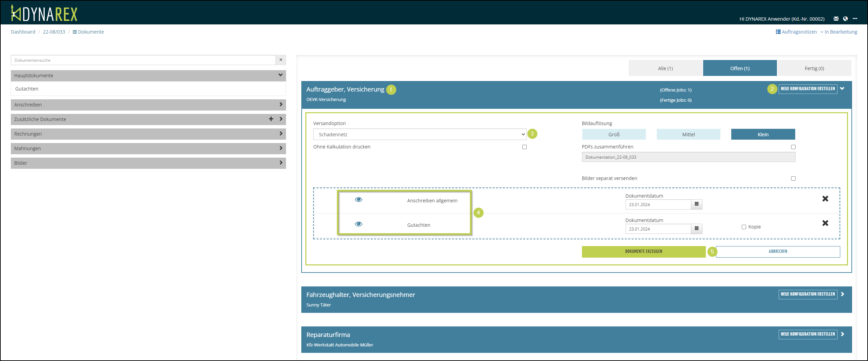Image resolution: width=868 pixels, height=361 pixels.
Task: Add a document via Zusätzliche Dokumente plus icon
Action: (x=271, y=119)
